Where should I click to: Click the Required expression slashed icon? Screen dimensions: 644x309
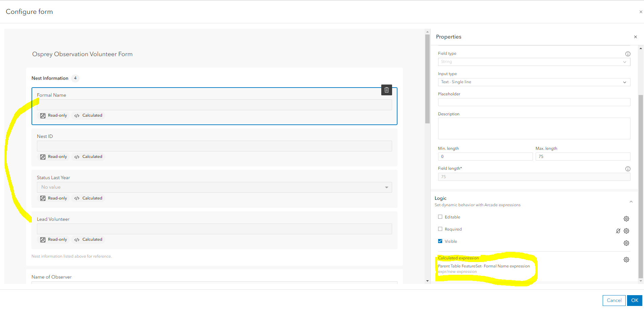point(618,231)
